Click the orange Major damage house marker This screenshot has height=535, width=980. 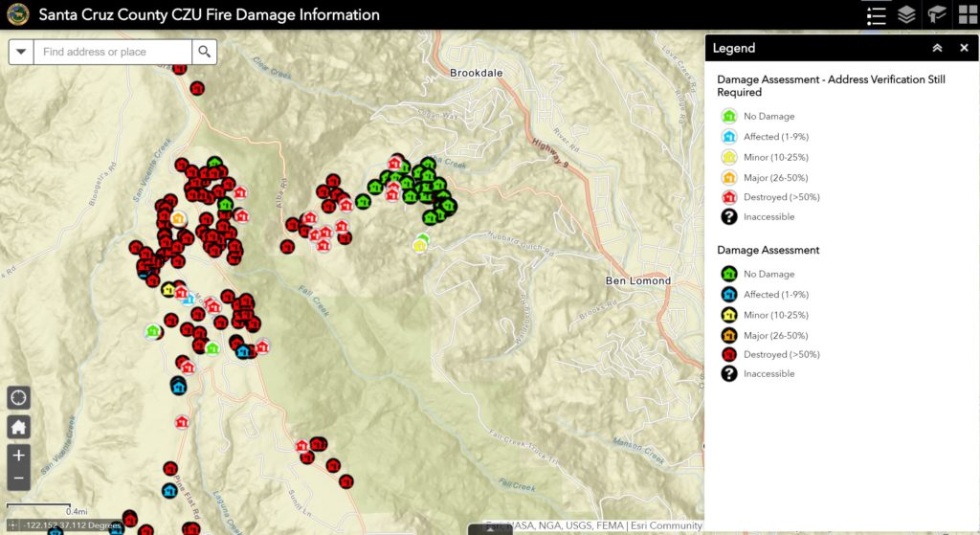pyautogui.click(x=178, y=219)
